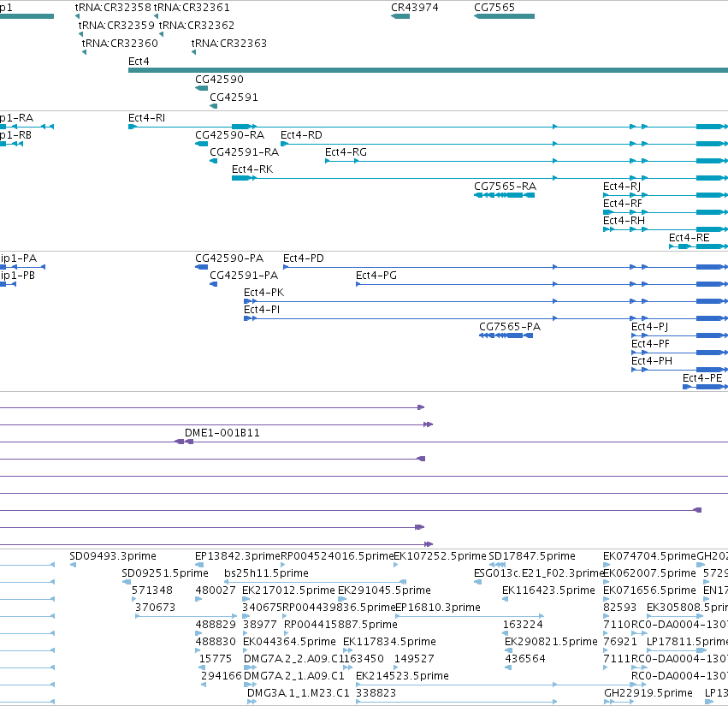
Task: Click the EP13842.3prime EST label
Action: click(x=238, y=556)
